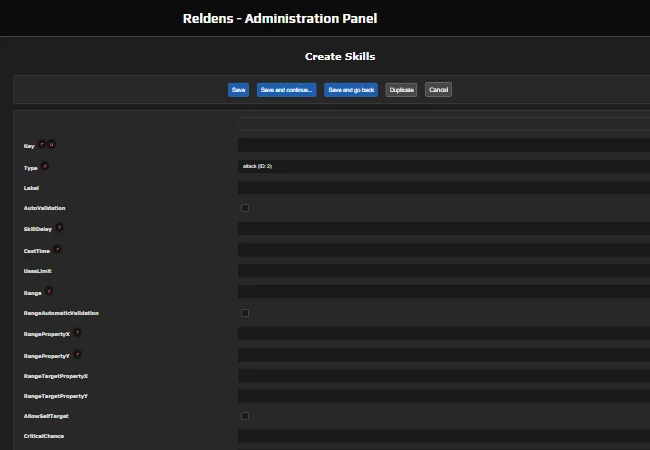This screenshot has height=450, width=650.
Task: Click into the CastTime input field
Action: coord(444,250)
